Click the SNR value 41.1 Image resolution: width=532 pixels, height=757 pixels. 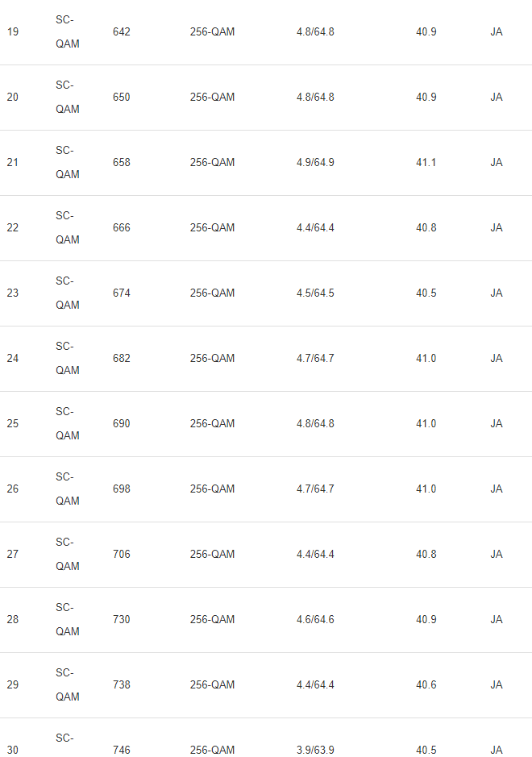[426, 163]
